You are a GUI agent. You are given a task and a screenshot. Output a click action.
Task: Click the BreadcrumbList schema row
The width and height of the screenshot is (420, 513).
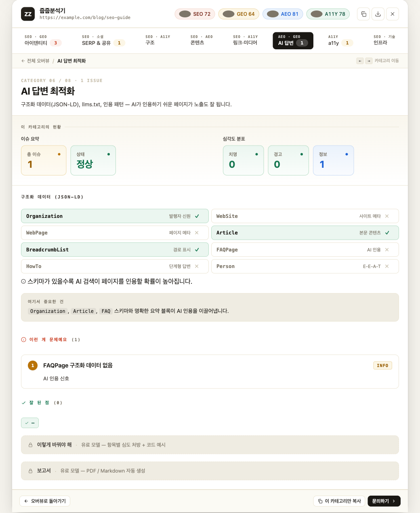tap(115, 249)
